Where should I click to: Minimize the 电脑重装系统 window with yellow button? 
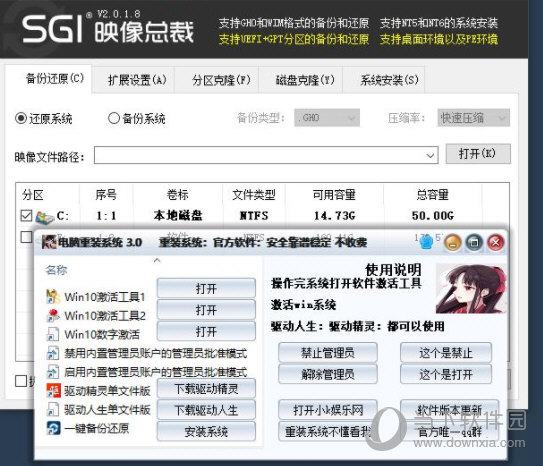453,242
